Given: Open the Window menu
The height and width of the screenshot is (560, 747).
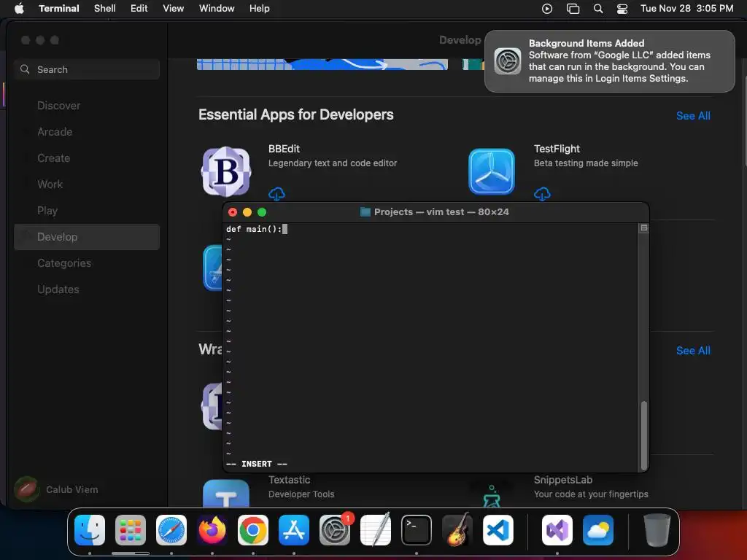Looking at the screenshot, I should click(x=217, y=9).
